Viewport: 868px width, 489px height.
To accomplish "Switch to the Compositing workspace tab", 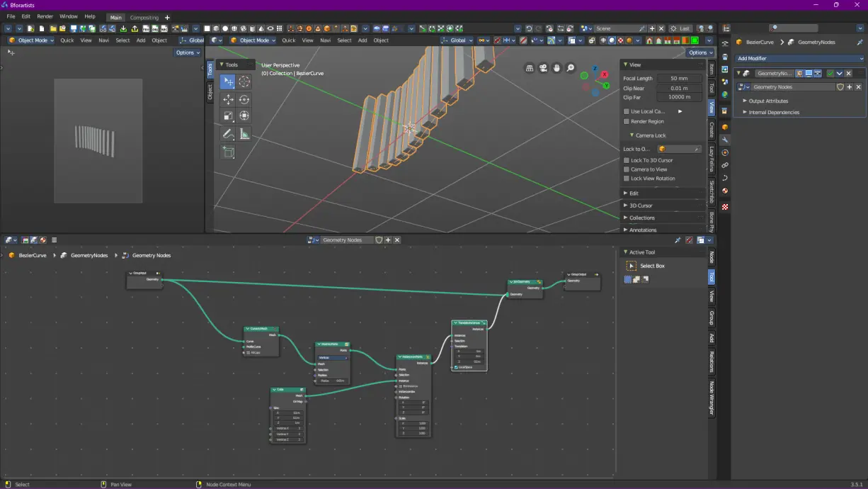I will [144, 18].
